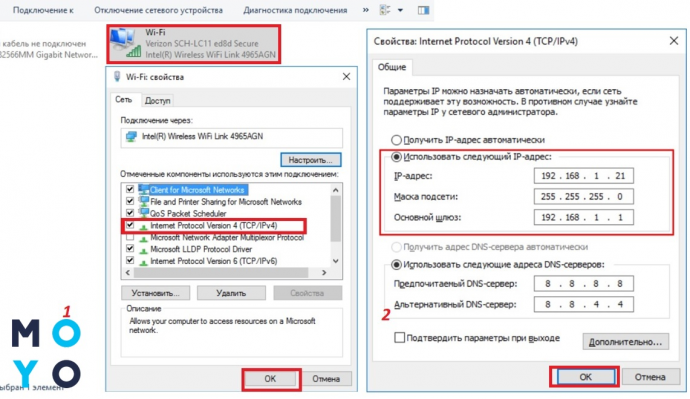Click the 'Свойства' button in Wi-Fi properties
The image size is (690, 399).
tap(307, 293)
